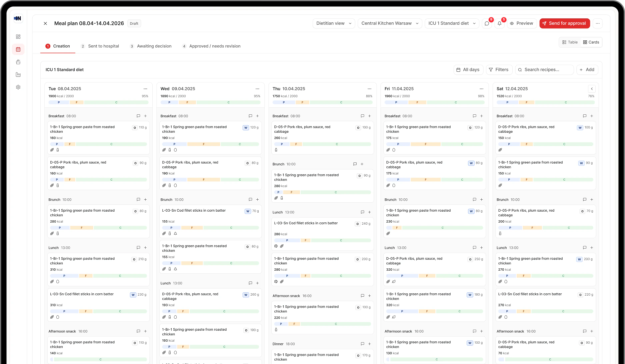Open Thursday Breakfast Pork ribs 100 g card
625x364 pixels.
322,138
